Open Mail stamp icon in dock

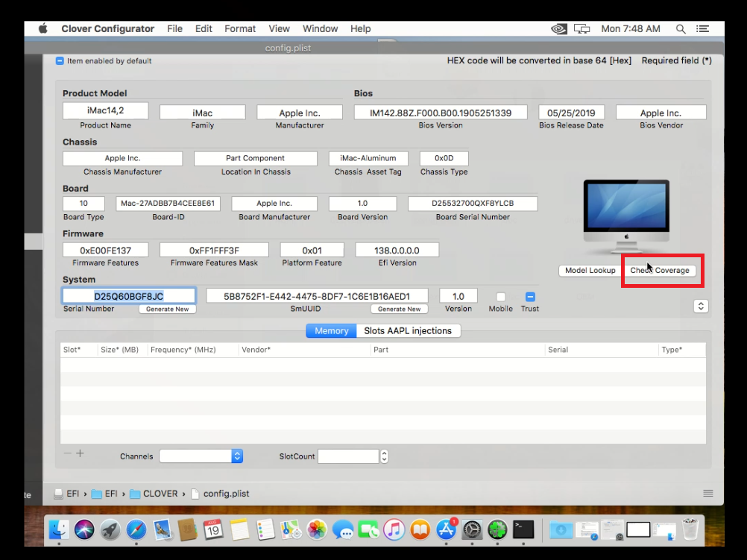[162, 529]
